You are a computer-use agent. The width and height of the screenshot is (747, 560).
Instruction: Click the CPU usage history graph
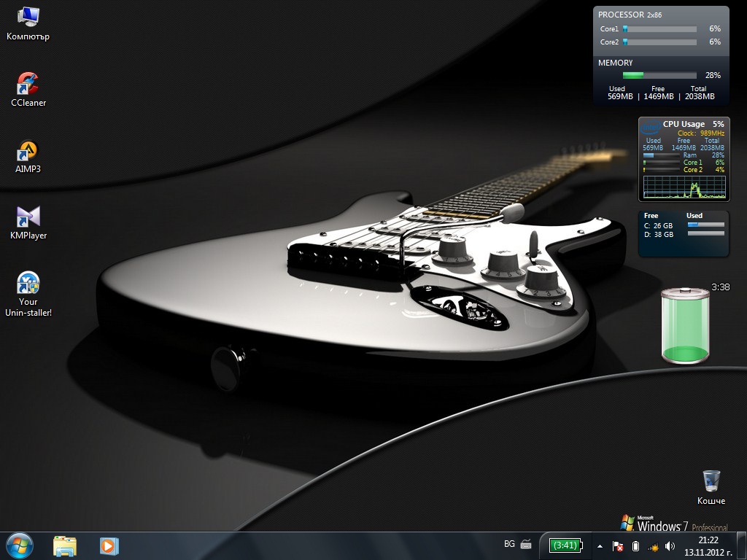pyautogui.click(x=684, y=187)
